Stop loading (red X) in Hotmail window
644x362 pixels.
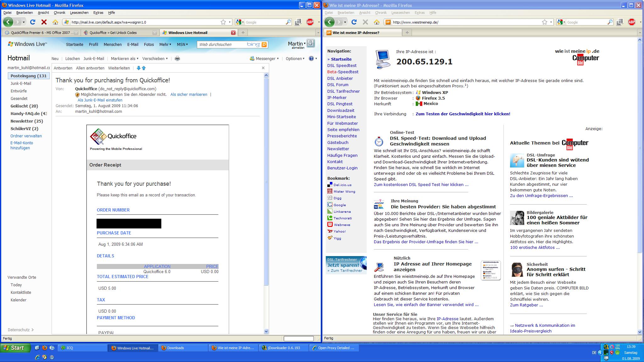click(44, 22)
